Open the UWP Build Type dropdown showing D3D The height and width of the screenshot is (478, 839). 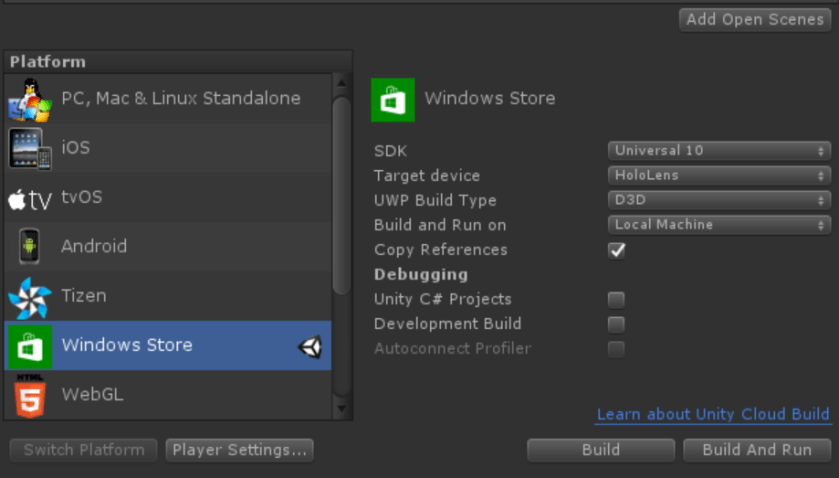click(x=719, y=200)
